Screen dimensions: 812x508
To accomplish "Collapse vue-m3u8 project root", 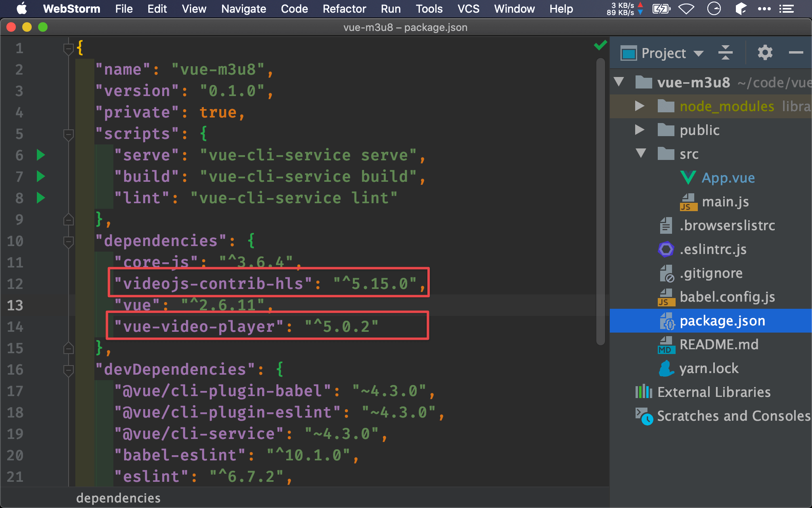I will (x=619, y=82).
